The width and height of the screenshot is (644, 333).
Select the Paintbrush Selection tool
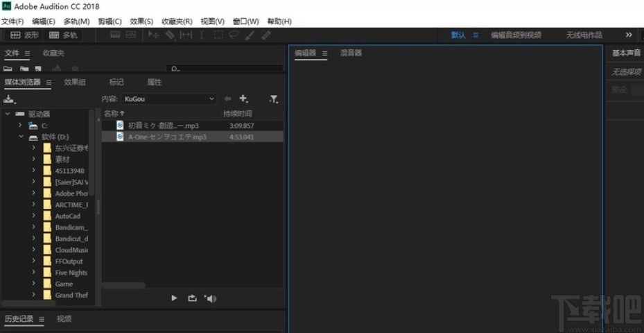[250, 35]
